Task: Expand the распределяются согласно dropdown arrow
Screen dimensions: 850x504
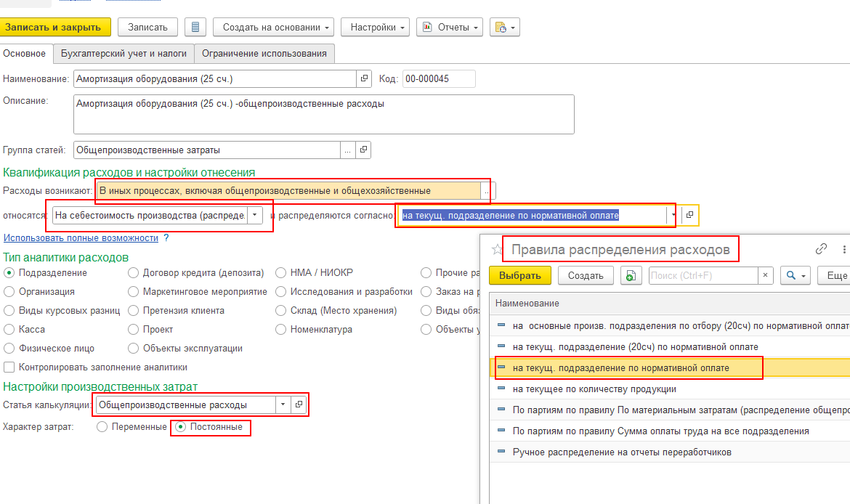Action: (673, 215)
